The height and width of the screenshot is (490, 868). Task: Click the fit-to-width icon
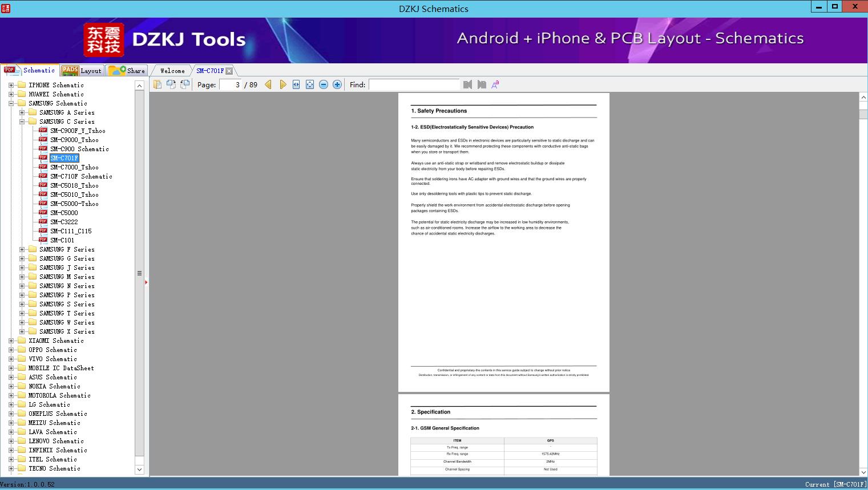(x=296, y=84)
